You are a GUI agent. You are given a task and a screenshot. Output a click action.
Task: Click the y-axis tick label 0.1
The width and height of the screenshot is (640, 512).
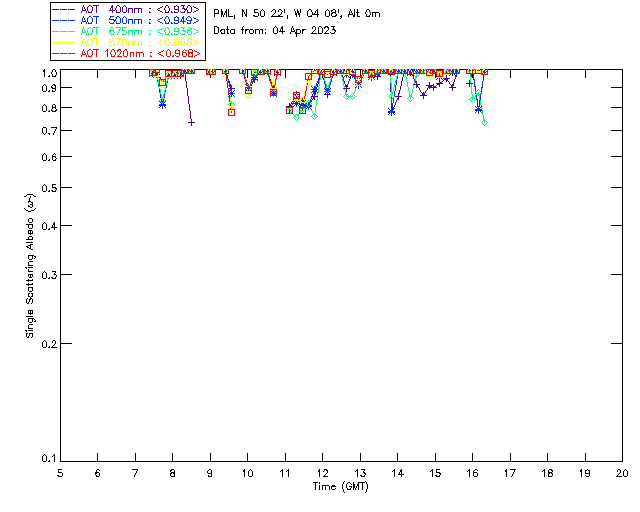point(46,459)
